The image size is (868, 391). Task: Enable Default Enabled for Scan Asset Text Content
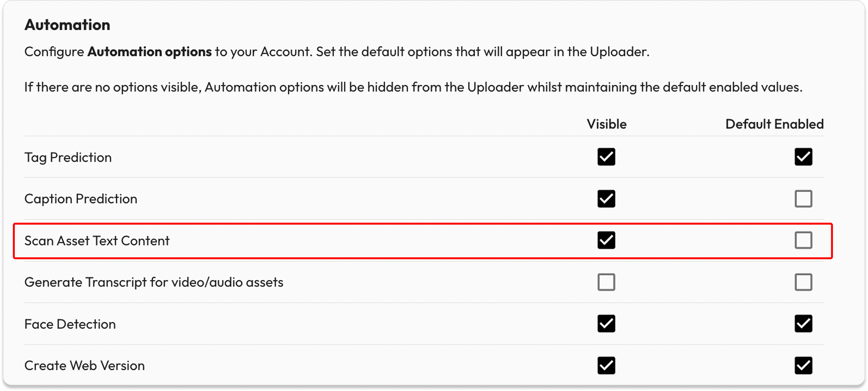click(803, 240)
